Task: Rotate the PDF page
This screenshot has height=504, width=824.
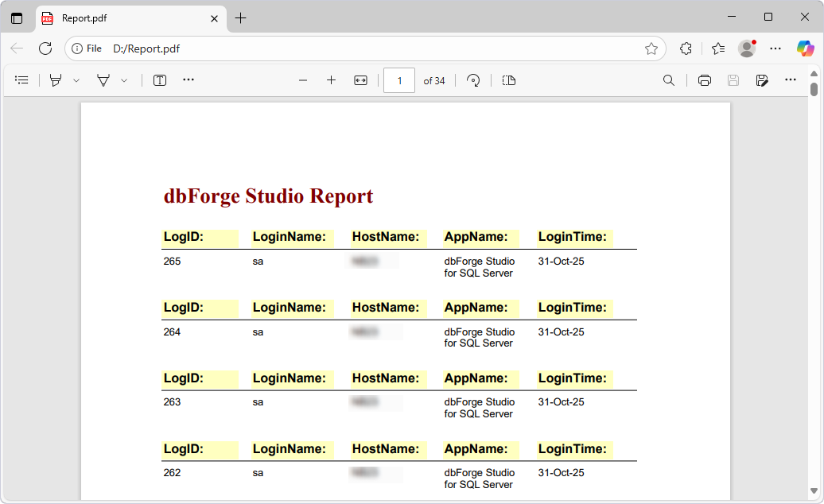Action: (x=473, y=79)
